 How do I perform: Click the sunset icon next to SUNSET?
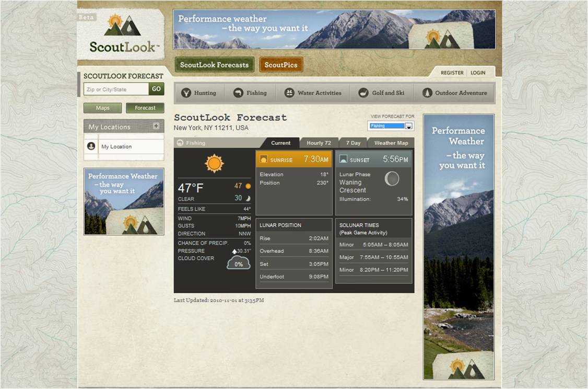(x=343, y=159)
